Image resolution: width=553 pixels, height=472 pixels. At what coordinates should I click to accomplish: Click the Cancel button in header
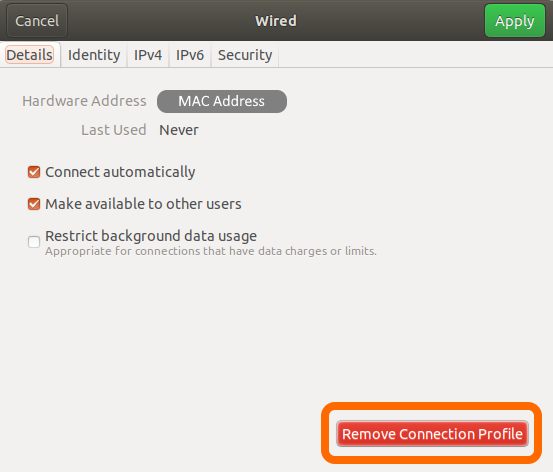point(37,21)
